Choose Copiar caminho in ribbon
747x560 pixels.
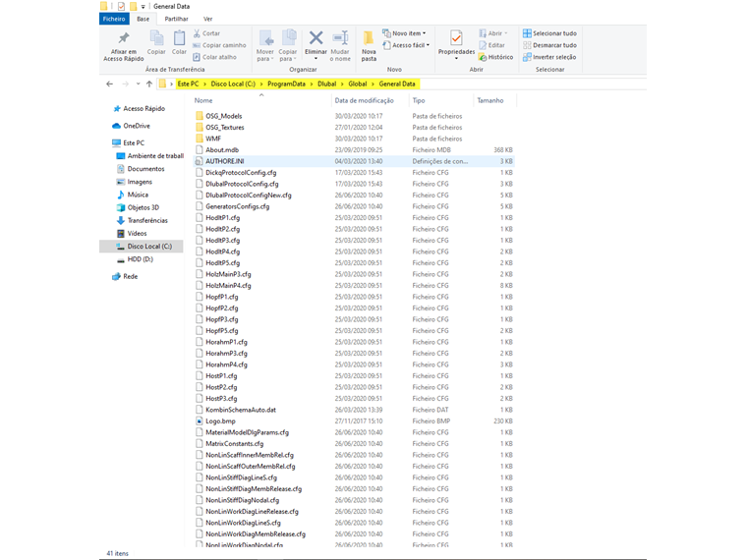(219, 45)
